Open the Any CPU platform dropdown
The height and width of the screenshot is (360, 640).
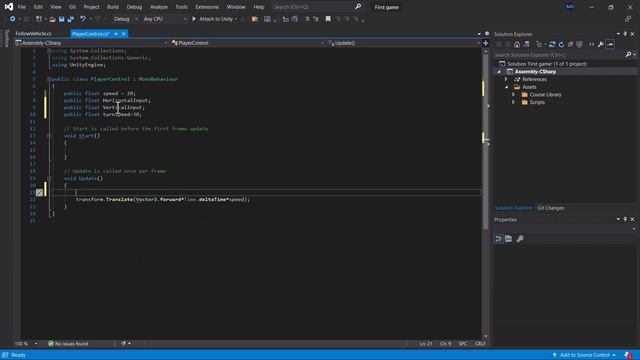click(164, 19)
